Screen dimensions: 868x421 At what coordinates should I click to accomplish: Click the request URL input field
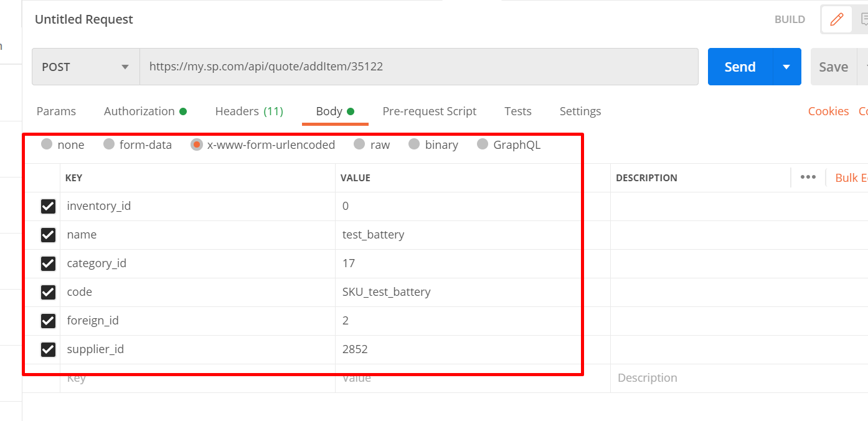tap(418, 67)
